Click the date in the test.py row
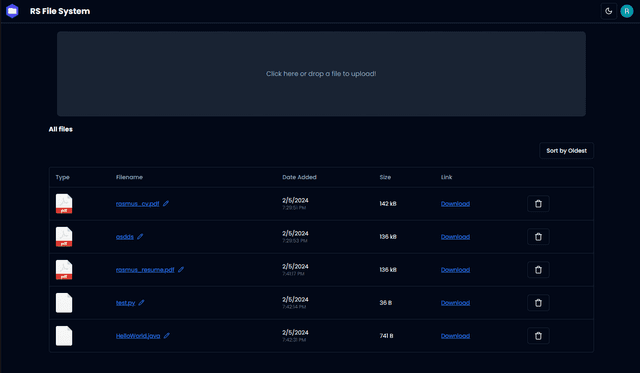The image size is (640, 373). [x=295, y=300]
